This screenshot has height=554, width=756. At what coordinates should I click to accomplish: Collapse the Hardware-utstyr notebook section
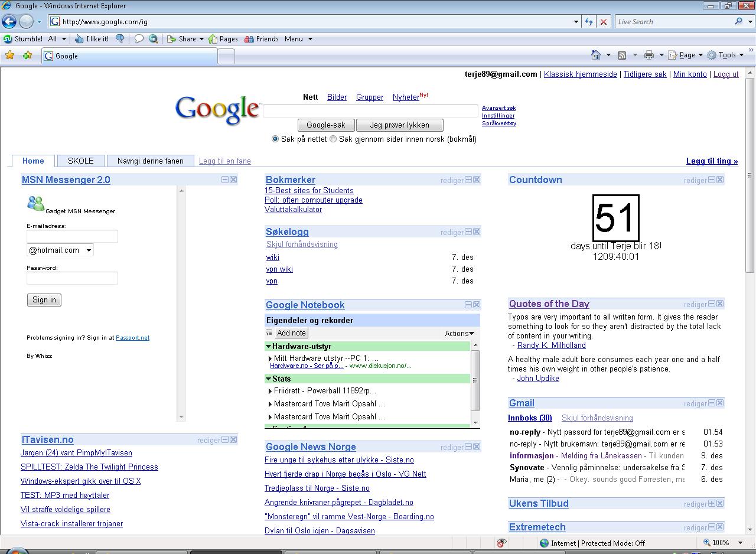click(268, 347)
